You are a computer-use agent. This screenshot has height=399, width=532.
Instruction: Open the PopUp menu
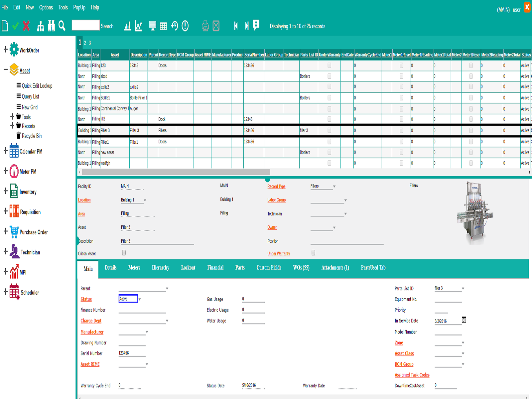[79, 7]
